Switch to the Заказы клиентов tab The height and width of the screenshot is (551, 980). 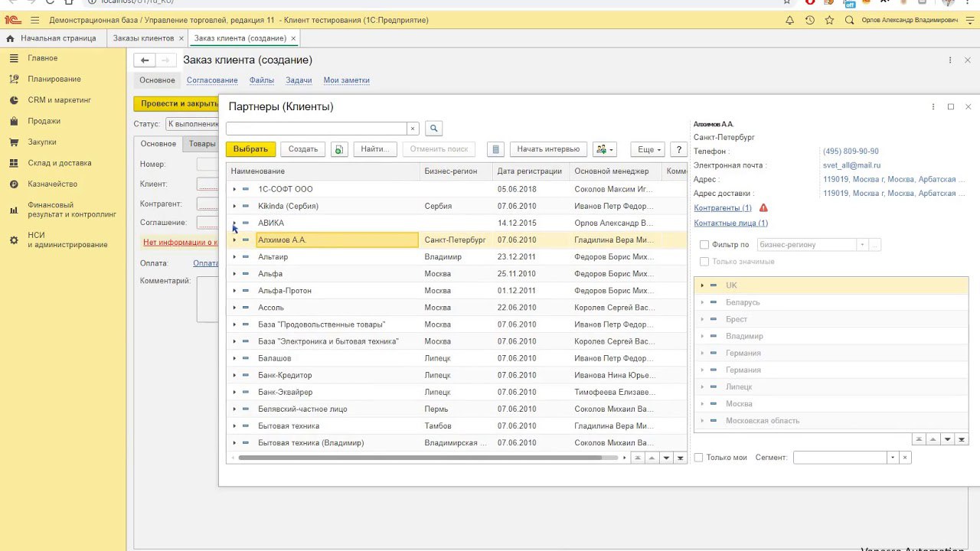pos(143,37)
